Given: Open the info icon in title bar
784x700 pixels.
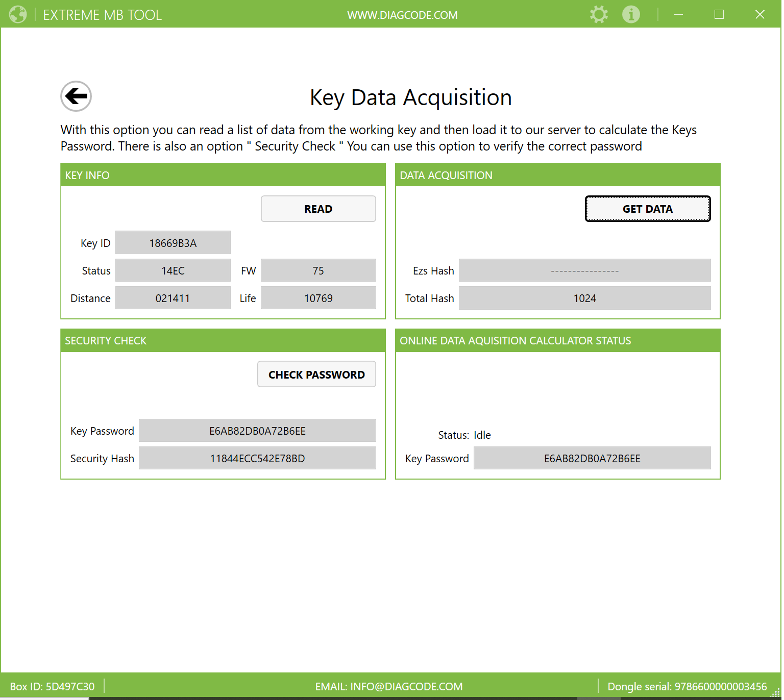Looking at the screenshot, I should click(x=631, y=14).
